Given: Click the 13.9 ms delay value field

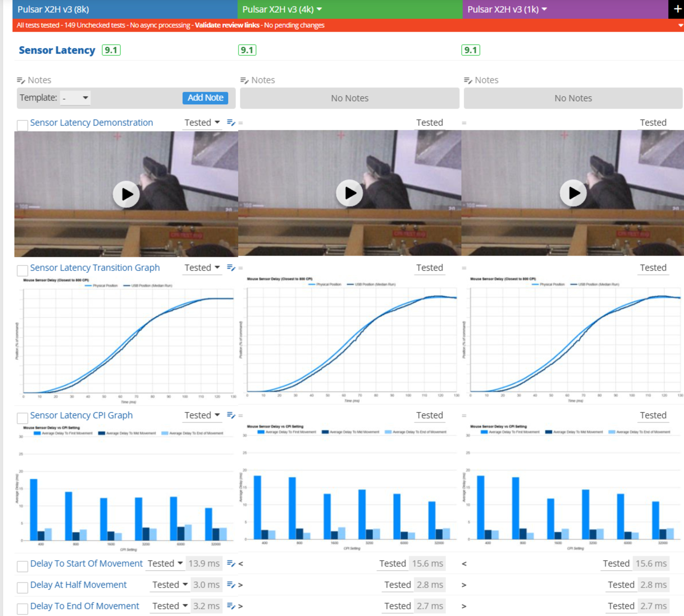Looking at the screenshot, I should point(204,564).
